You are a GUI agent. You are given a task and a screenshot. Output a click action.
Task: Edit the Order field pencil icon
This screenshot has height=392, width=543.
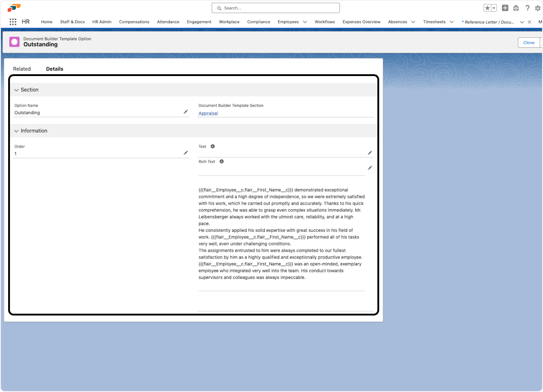click(x=186, y=153)
